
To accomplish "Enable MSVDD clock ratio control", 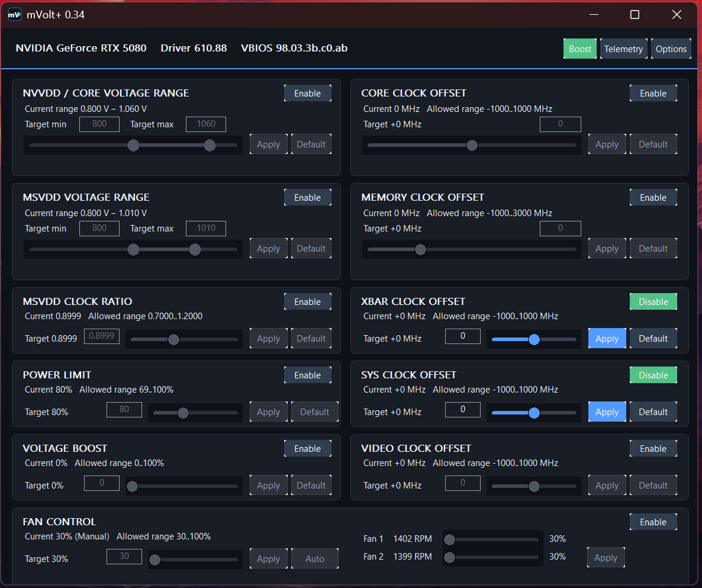I will tap(308, 302).
